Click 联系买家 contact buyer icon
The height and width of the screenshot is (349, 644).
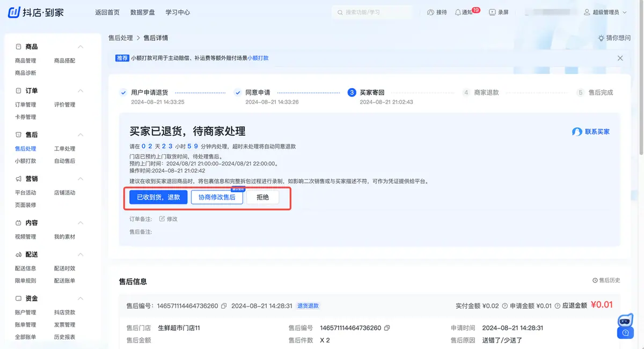[577, 132]
